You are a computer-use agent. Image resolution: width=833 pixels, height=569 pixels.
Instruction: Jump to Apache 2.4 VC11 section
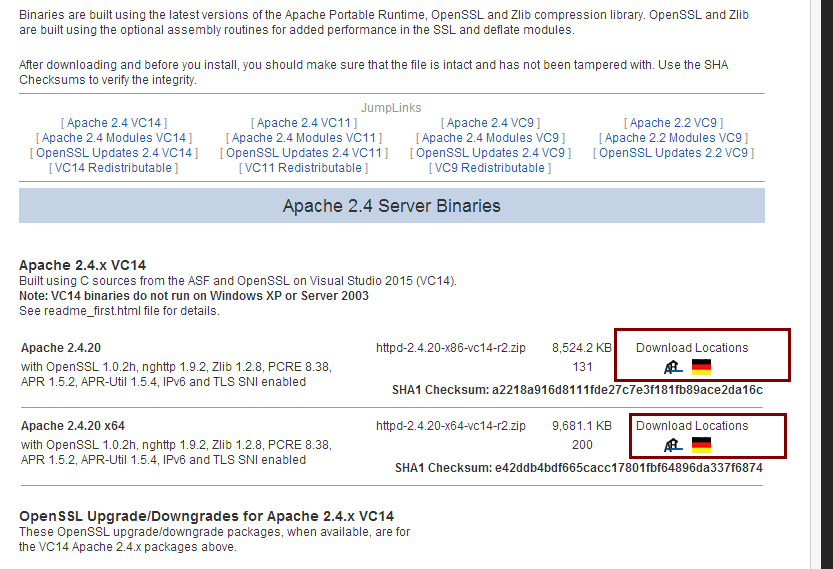pos(304,123)
